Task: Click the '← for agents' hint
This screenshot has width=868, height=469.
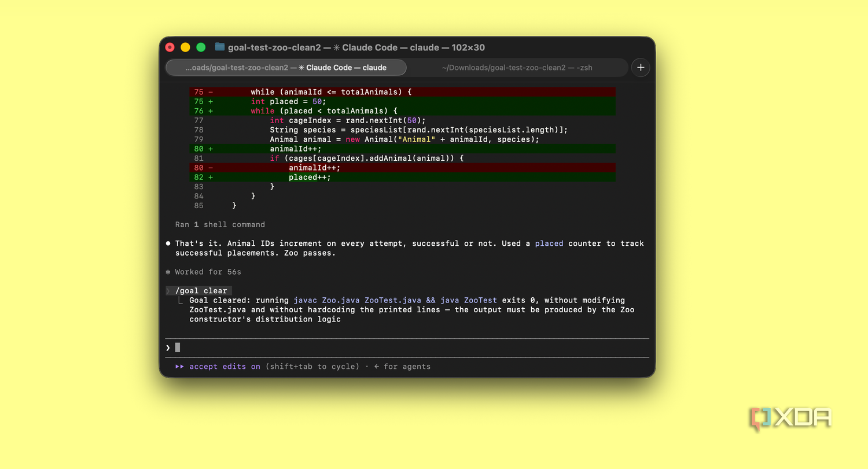Action: tap(402, 367)
